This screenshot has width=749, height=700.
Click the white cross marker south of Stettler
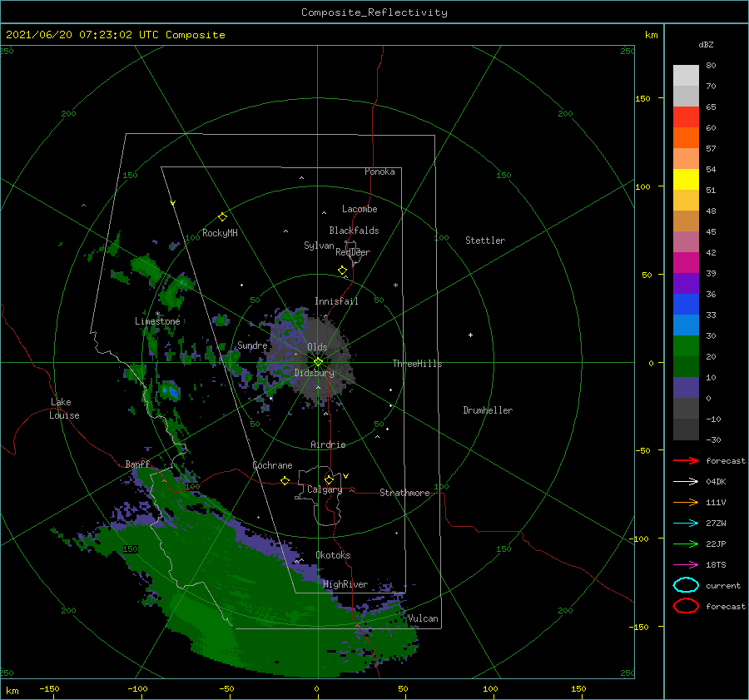coord(470,335)
